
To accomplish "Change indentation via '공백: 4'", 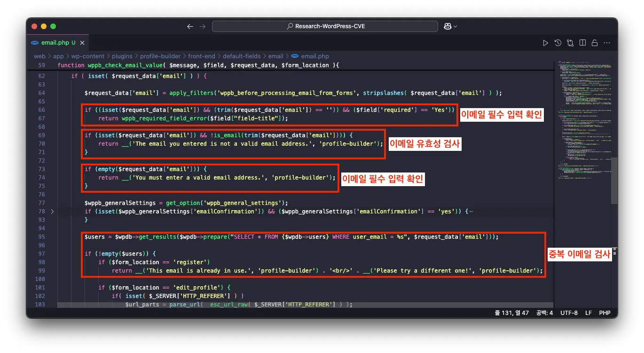I will (544, 313).
